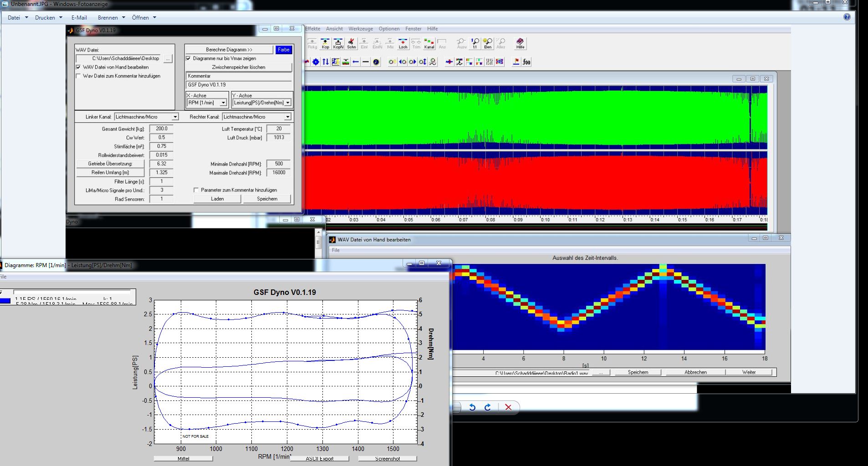
Task: Click the black dash silence icon
Action: [366, 62]
